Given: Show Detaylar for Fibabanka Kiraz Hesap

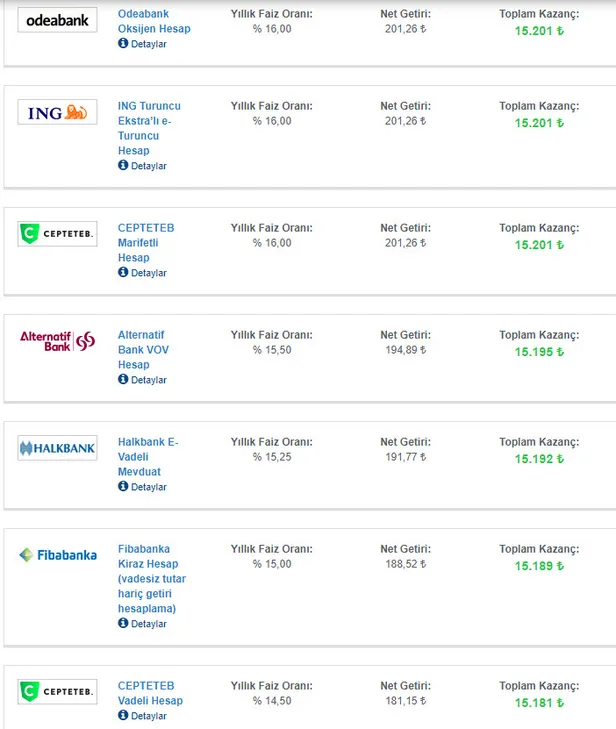Looking at the screenshot, I should click(x=142, y=624).
